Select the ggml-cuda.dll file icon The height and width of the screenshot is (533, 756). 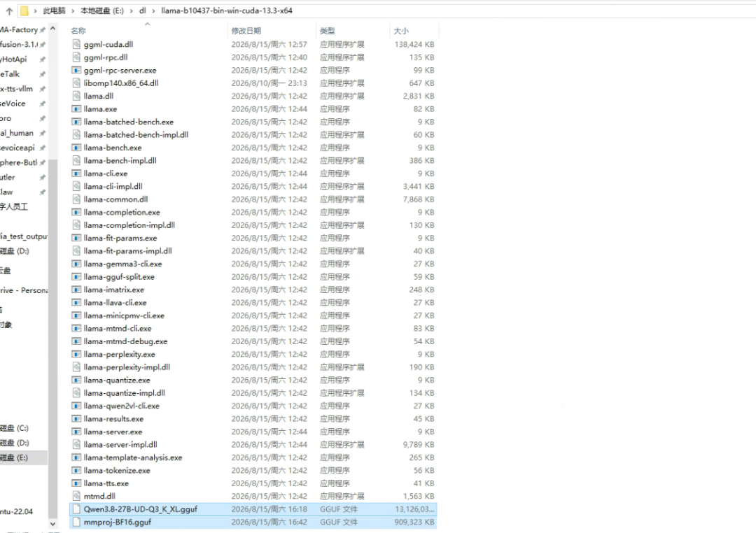pos(76,44)
